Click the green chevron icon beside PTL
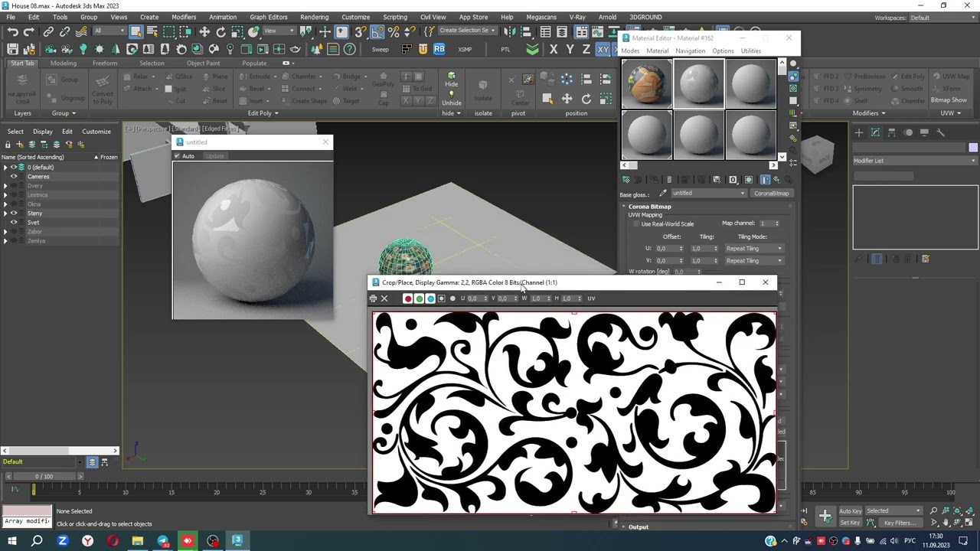Viewport: 980px width, 551px height. pos(533,49)
